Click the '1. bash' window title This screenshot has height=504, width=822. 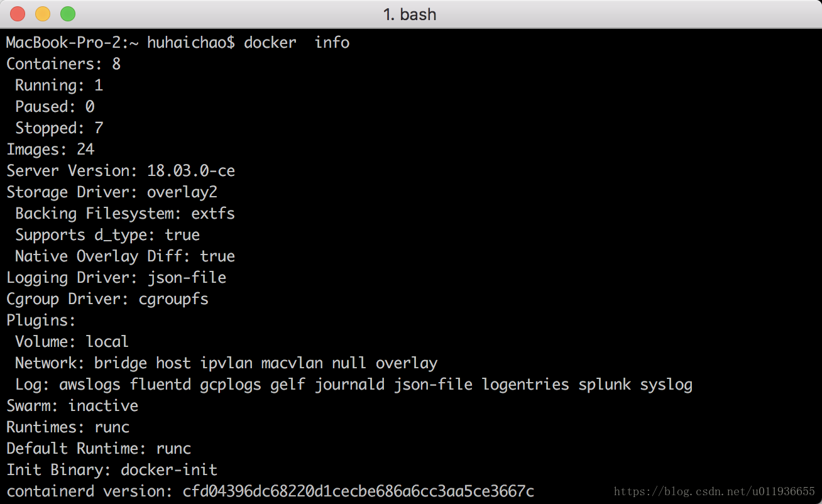[x=410, y=14]
